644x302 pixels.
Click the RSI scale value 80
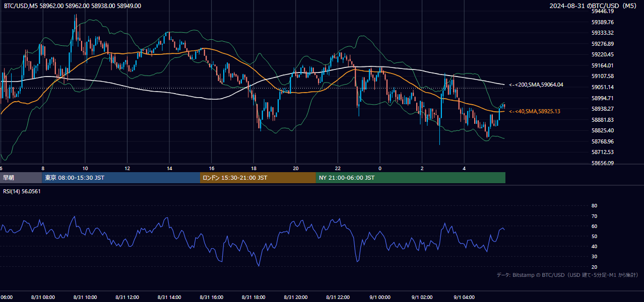594,206
